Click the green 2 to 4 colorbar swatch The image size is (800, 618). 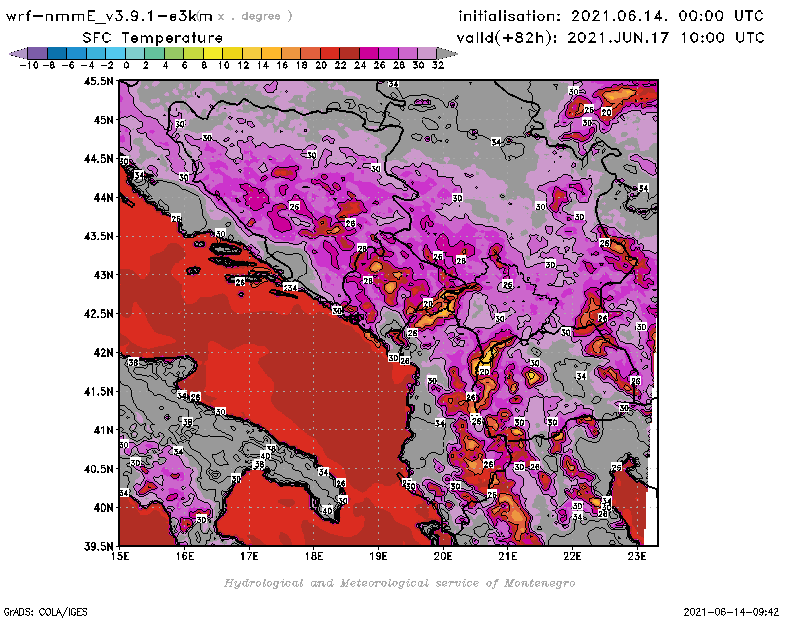tap(155, 54)
